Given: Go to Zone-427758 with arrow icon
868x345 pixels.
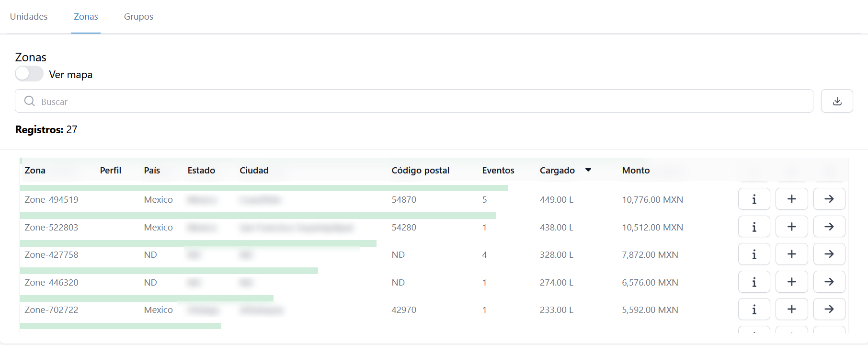Looking at the screenshot, I should pyautogui.click(x=829, y=254).
